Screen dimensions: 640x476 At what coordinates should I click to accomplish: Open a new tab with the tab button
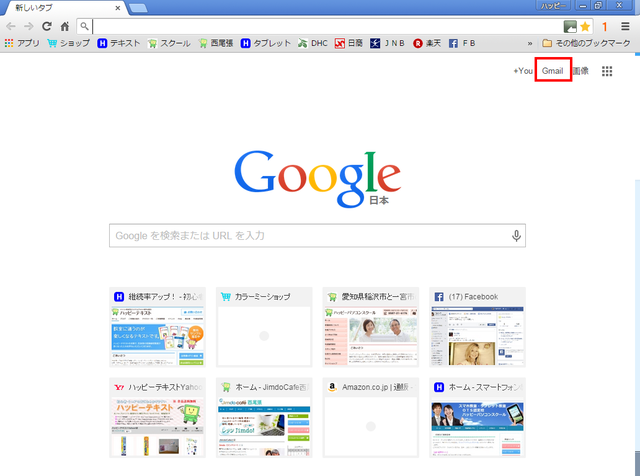pos(138,8)
